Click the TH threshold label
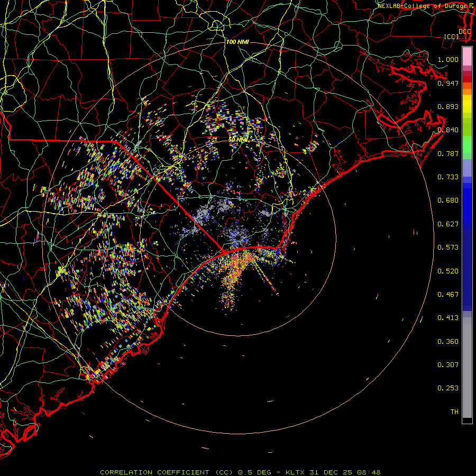 454,412
